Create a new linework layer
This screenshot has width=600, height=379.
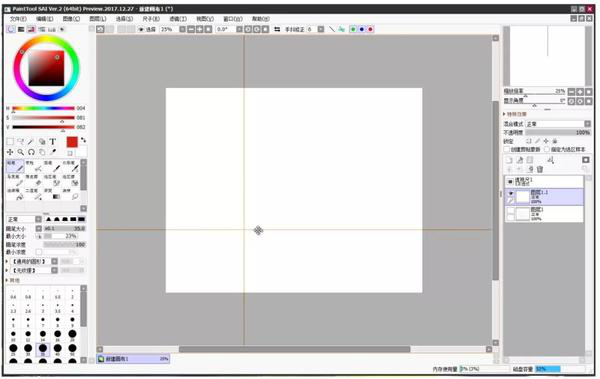(520, 160)
